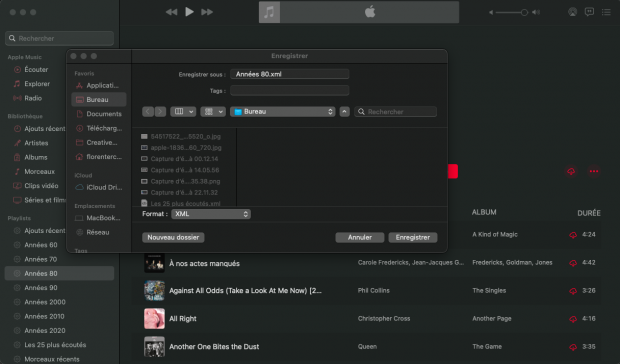Select the Années 80 playlist
Screen dimensions: 620x364
pos(60,273)
